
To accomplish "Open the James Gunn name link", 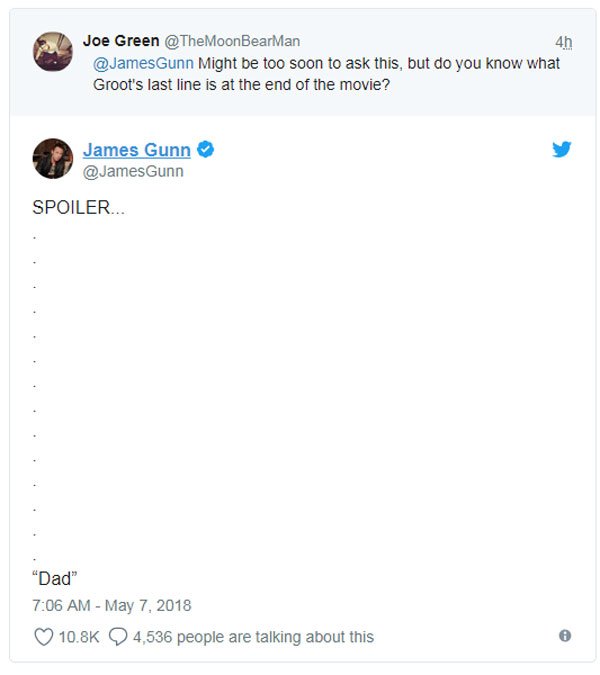I will pyautogui.click(x=136, y=150).
